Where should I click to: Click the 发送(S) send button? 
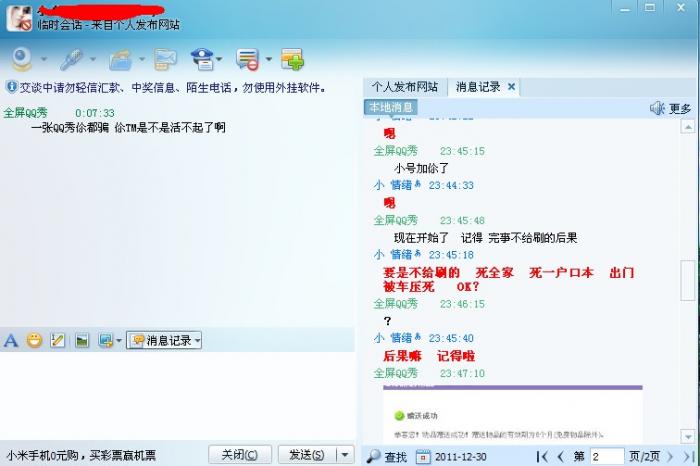pyautogui.click(x=307, y=455)
